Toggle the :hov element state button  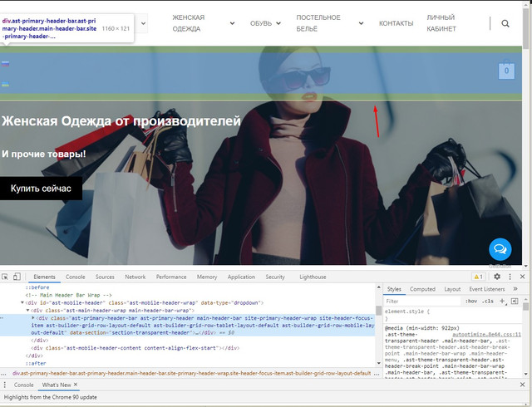click(471, 301)
